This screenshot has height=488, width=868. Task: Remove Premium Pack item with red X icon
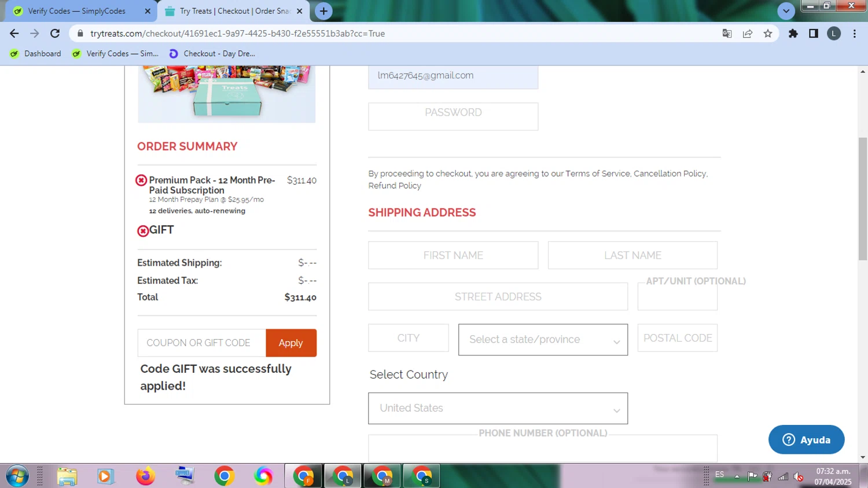141,181
